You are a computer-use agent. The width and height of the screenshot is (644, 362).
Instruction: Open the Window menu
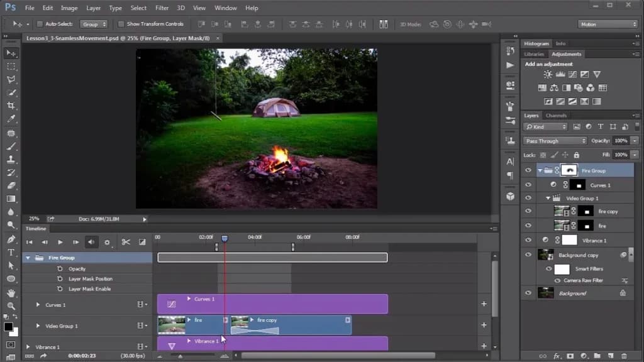coord(226,8)
